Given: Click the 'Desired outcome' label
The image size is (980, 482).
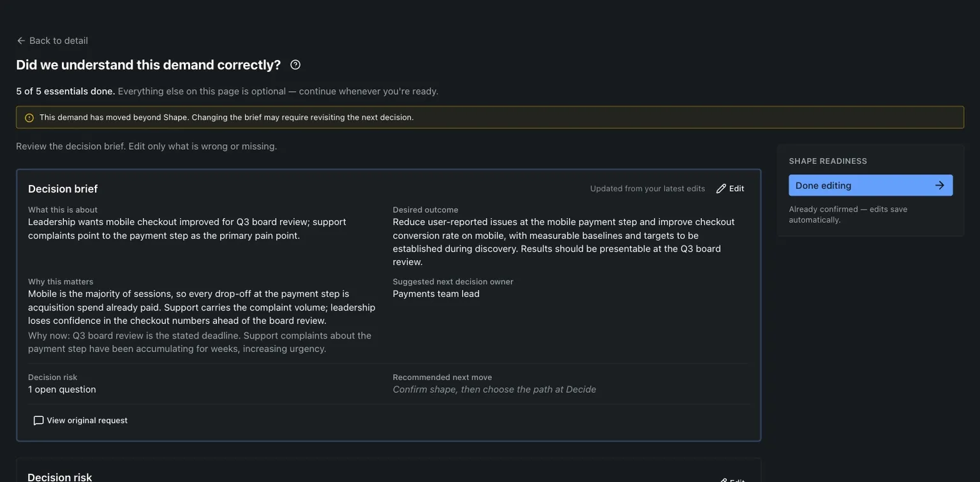Looking at the screenshot, I should pos(426,210).
